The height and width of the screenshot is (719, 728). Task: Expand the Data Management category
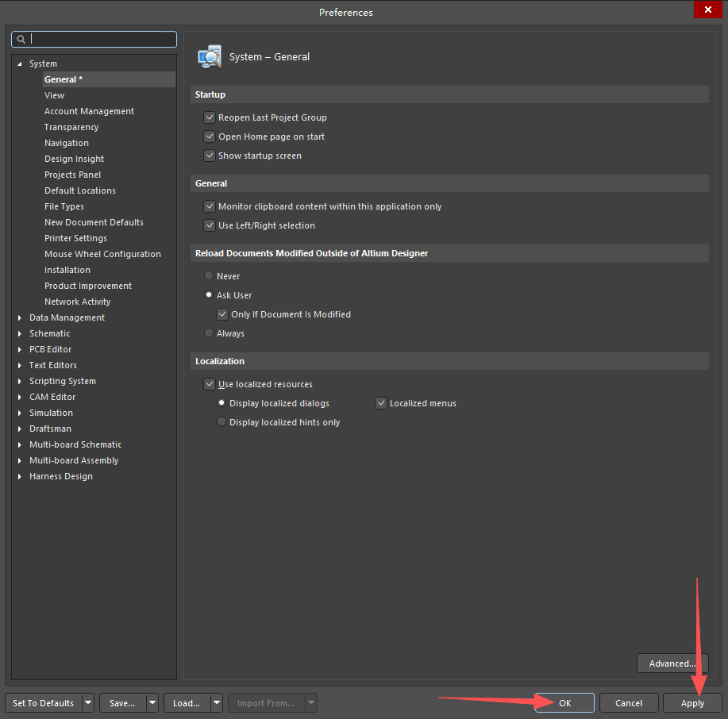(20, 318)
